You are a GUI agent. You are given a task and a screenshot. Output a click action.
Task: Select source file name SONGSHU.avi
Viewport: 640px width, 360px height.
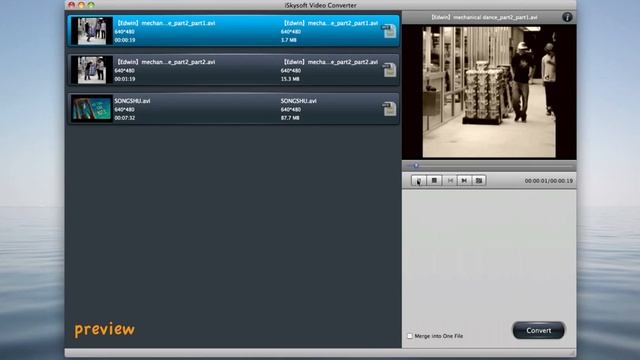point(132,101)
